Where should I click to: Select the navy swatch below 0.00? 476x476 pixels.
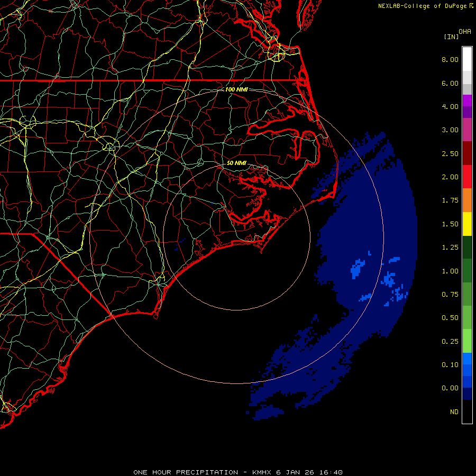point(467,394)
